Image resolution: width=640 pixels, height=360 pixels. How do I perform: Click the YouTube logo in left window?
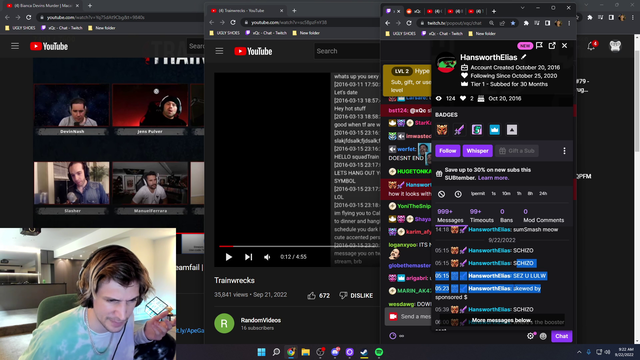pos(49,46)
